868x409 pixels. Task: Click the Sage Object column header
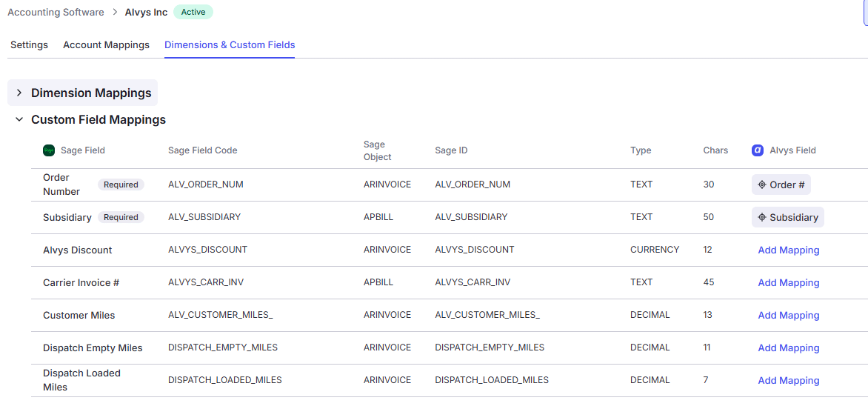(x=378, y=150)
